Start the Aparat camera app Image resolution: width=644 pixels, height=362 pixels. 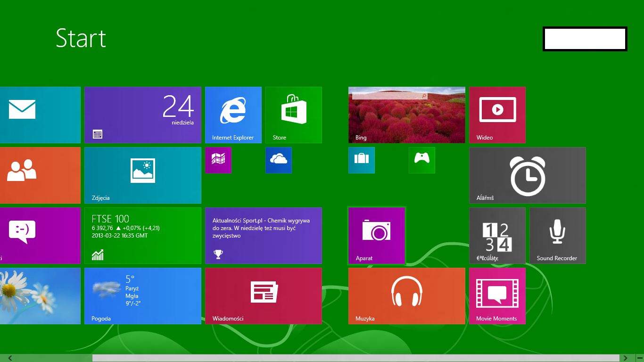click(x=376, y=235)
